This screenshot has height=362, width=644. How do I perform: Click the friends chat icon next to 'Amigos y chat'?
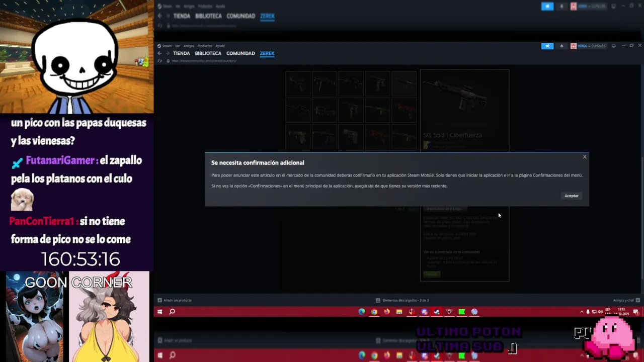[x=637, y=300]
